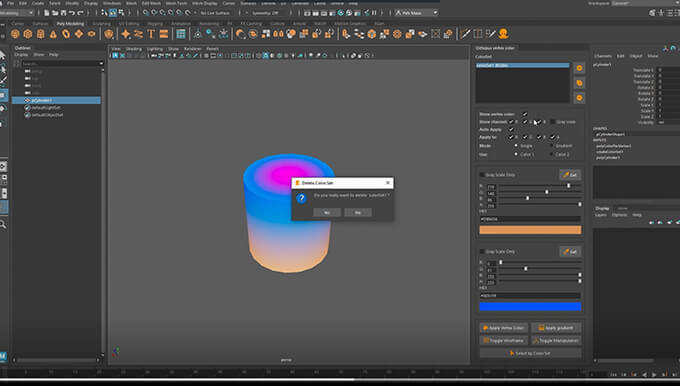The height and width of the screenshot is (386, 680).
Task: Toggle Gray Scale Only for orange color
Action: click(x=482, y=175)
